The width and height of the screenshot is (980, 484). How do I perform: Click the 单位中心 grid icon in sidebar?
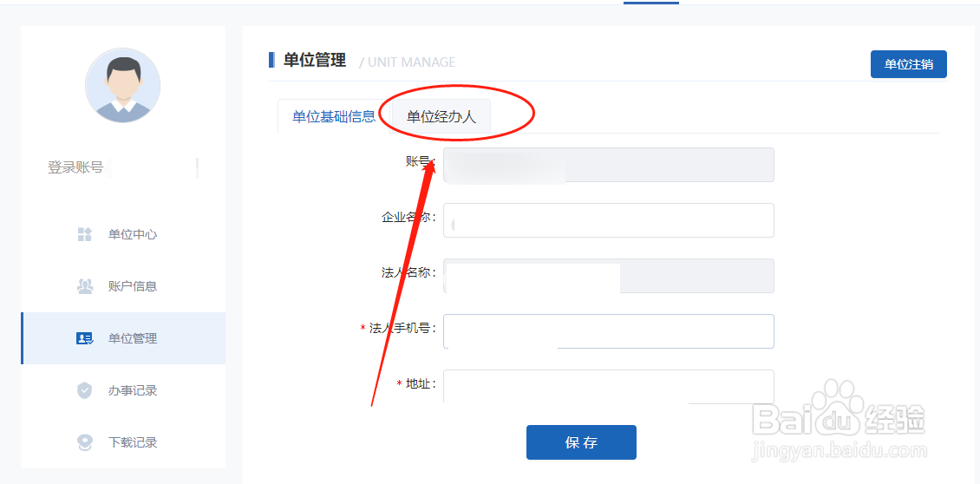[84, 234]
